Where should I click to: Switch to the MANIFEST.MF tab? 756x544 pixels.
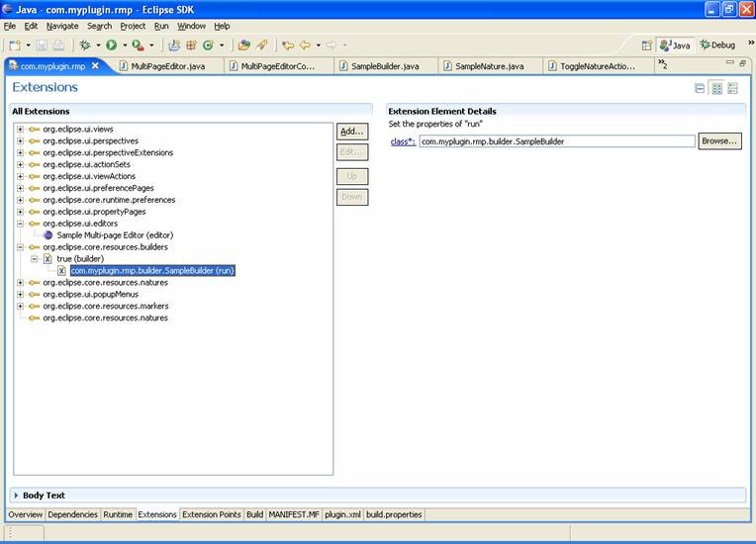(x=294, y=514)
